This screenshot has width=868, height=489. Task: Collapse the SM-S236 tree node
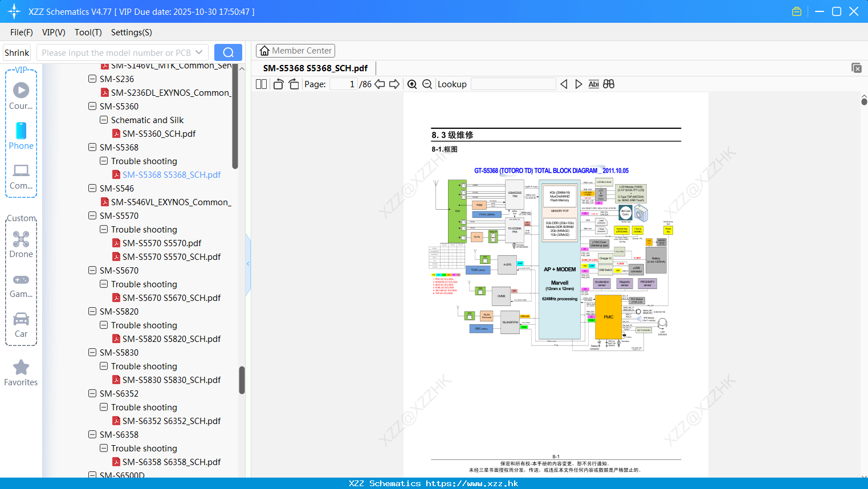[x=92, y=79]
